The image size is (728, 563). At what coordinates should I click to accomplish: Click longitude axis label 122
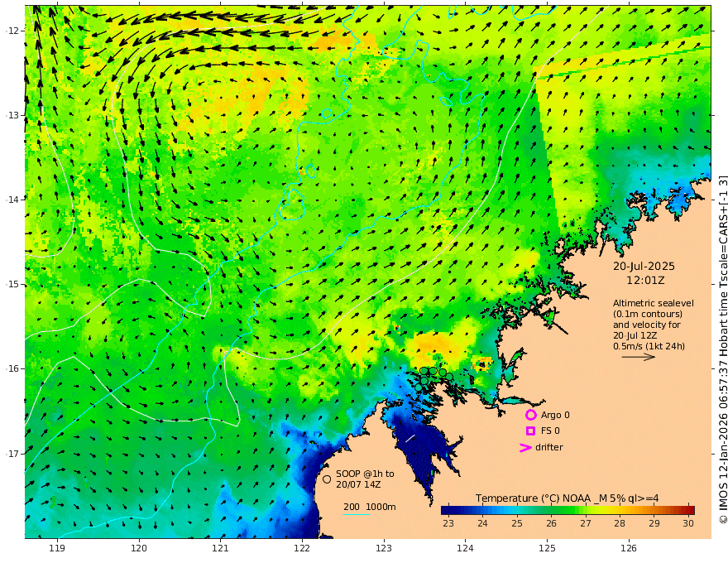(302, 549)
